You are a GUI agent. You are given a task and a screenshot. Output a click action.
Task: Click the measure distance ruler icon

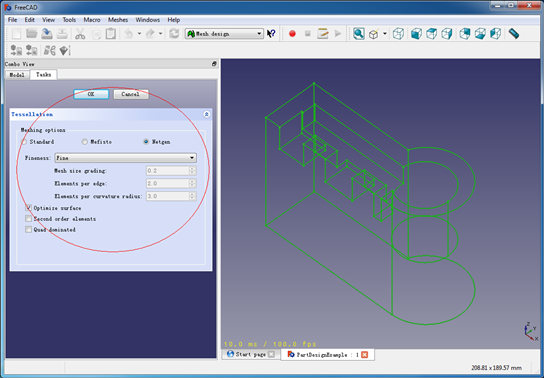(x=513, y=34)
